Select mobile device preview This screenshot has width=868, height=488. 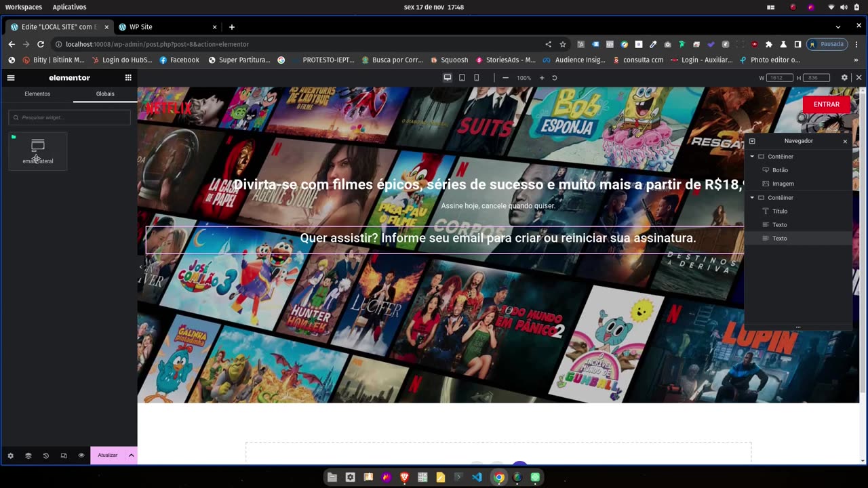tap(477, 78)
